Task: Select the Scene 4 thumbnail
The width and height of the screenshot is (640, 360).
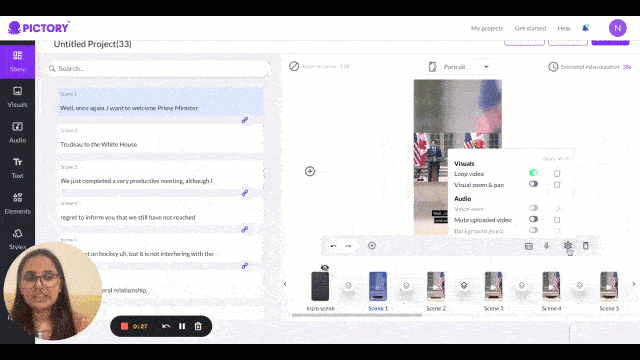Action: 551,287
